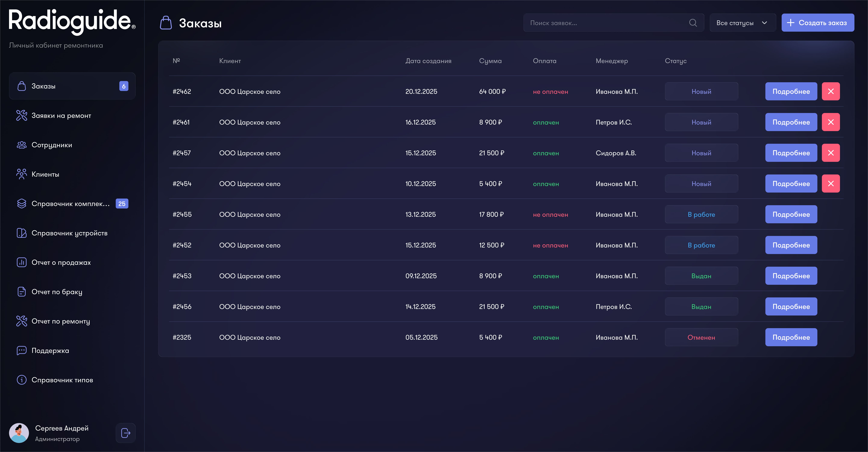The width and height of the screenshot is (868, 452).
Task: Open Сергеев Андрей profile avatar
Action: point(19,433)
